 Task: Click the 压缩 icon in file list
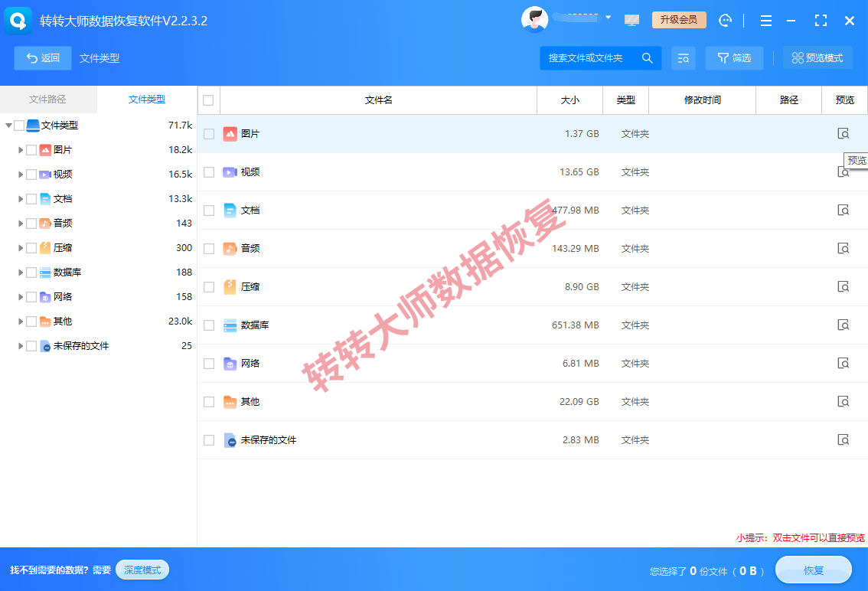[x=230, y=286]
